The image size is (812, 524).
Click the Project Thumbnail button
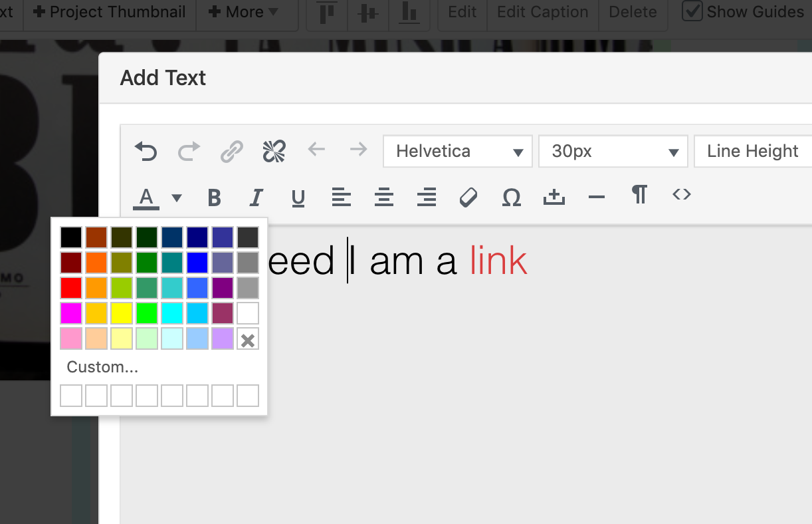[x=109, y=11]
